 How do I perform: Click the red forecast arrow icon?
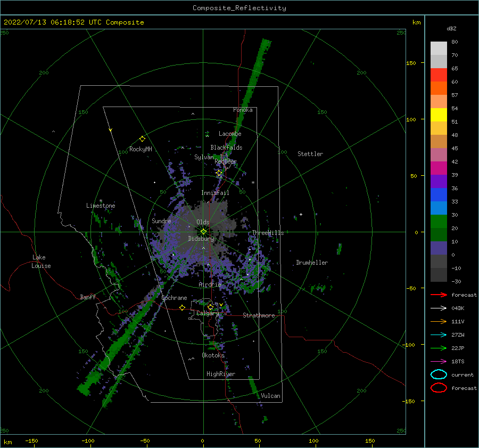coord(439,295)
